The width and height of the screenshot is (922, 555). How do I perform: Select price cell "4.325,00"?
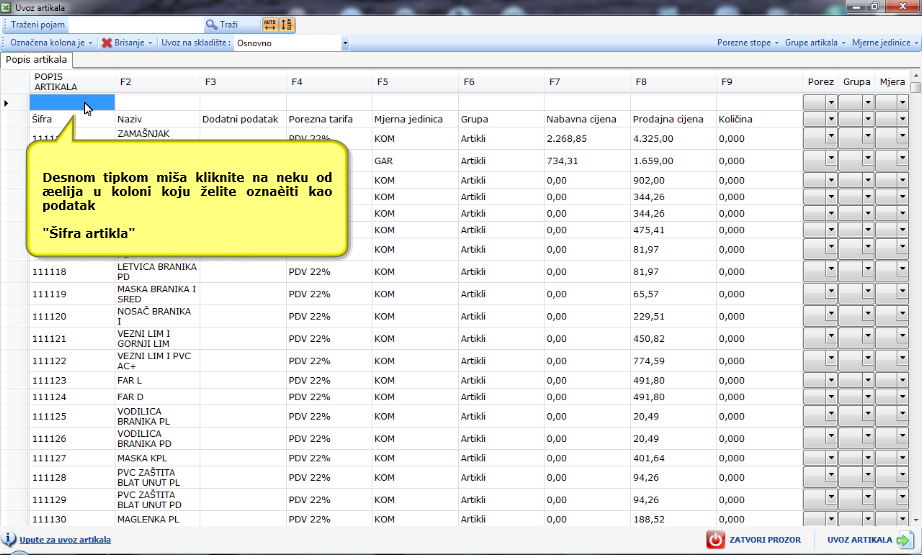[673, 139]
